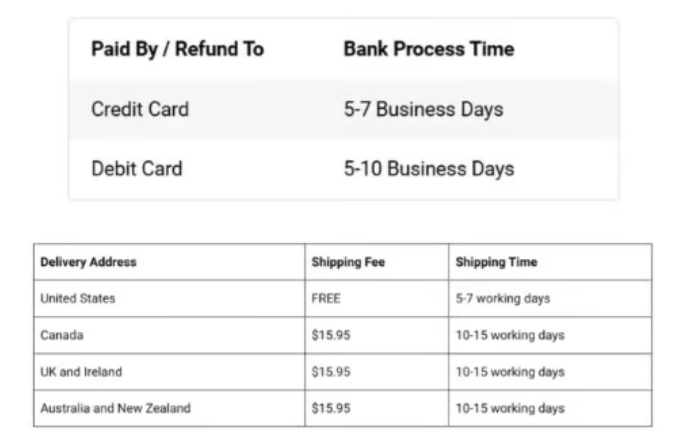
Task: Click Australia and New Zealand's shipping time
Action: coord(510,408)
